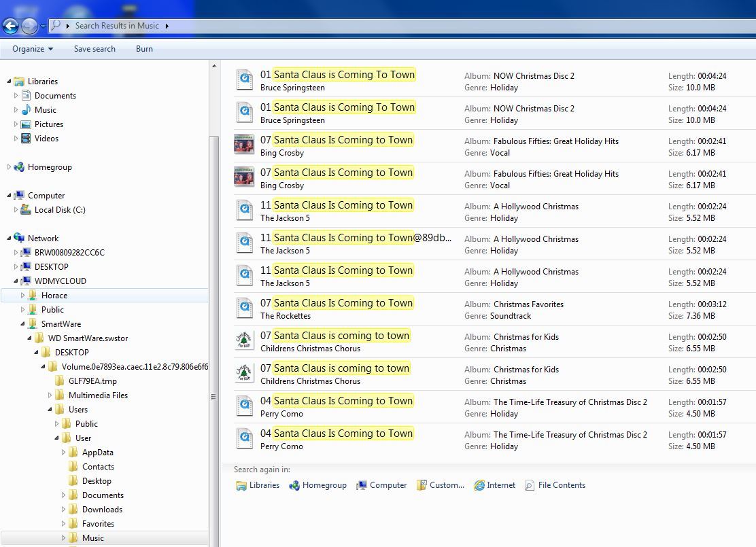This screenshot has height=547, width=756.
Task: Collapse the Libraries tree node
Action: pyautogui.click(x=9, y=82)
